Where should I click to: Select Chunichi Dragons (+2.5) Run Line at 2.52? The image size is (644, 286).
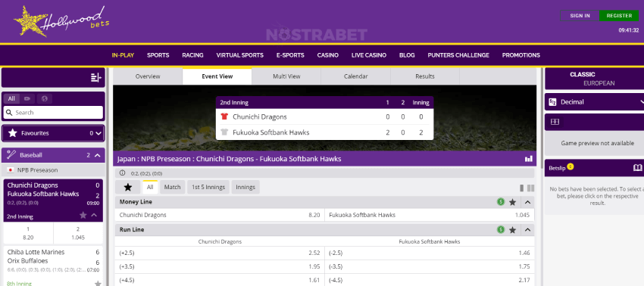pos(220,253)
